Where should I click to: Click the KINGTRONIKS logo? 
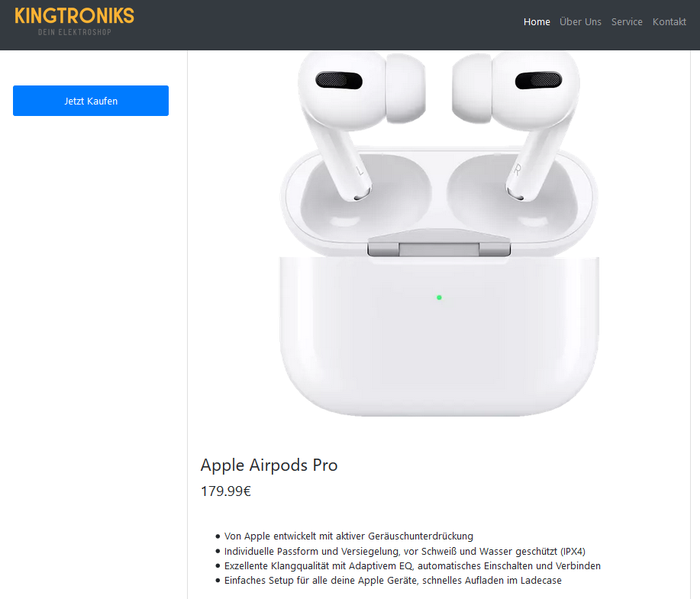(x=74, y=16)
